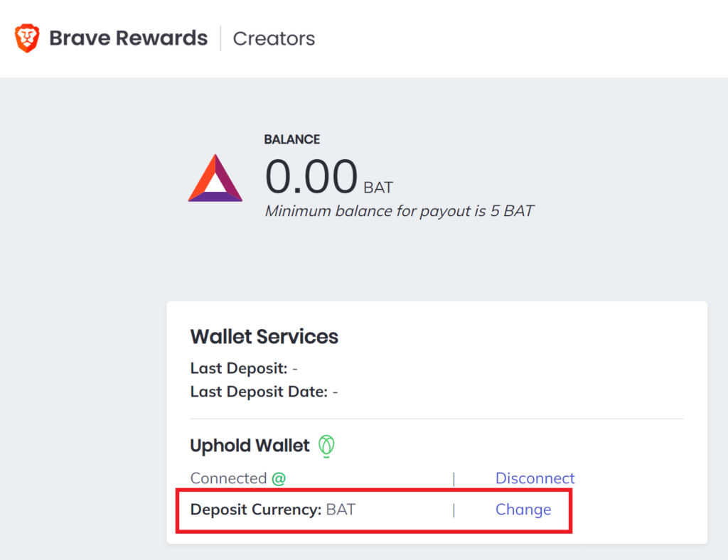Click the BAT triangle logo
Viewport: 728px width, 560px height.
coord(215,178)
